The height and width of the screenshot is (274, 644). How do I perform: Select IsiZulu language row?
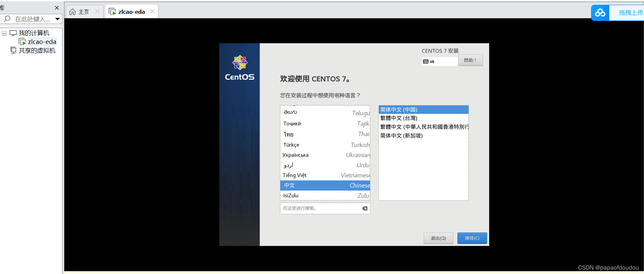point(325,195)
